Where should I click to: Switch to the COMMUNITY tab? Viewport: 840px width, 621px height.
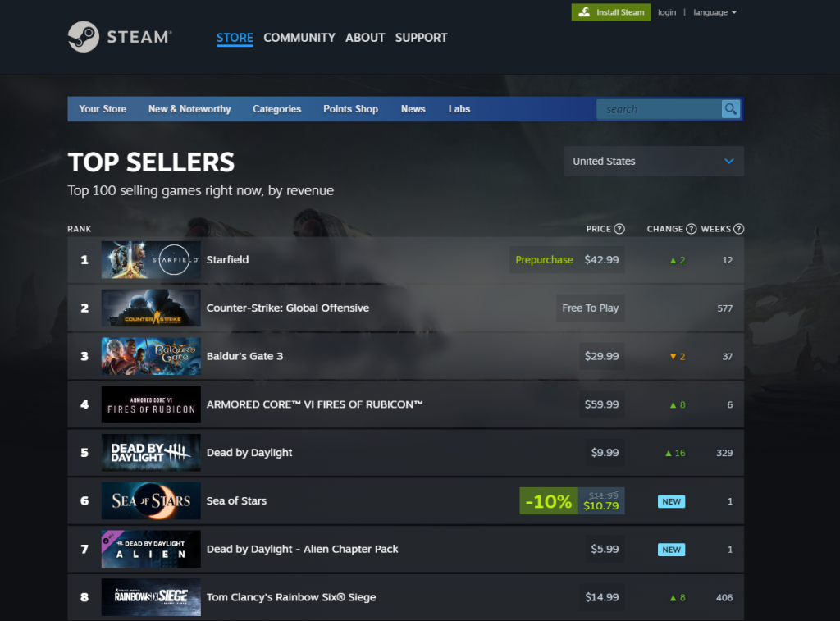tap(299, 37)
